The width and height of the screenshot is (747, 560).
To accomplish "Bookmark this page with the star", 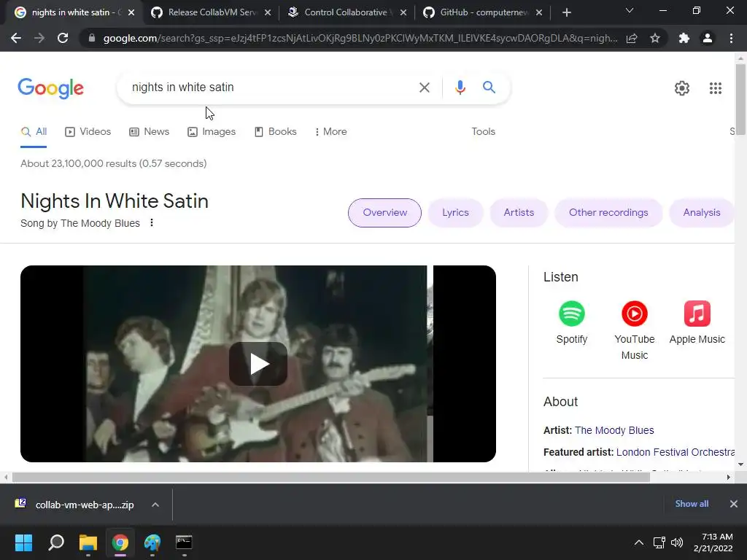I will tap(655, 38).
